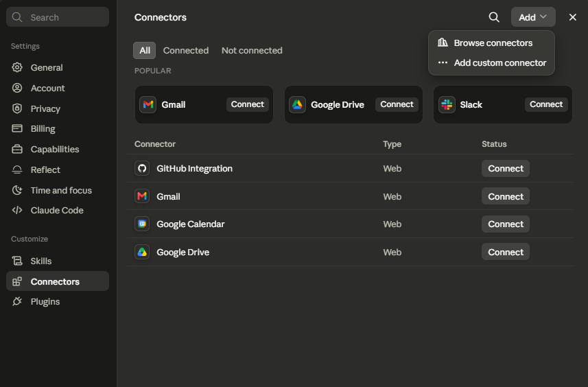Click the Gmail logo in Popular card
Screen dimensions: 588x387
[148, 104]
